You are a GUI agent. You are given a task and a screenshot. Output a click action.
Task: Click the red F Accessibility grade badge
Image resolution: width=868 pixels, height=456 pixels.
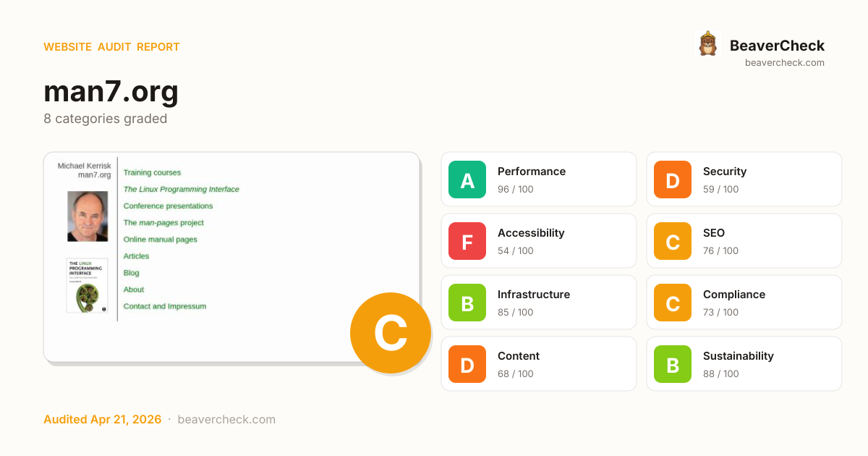(467, 241)
